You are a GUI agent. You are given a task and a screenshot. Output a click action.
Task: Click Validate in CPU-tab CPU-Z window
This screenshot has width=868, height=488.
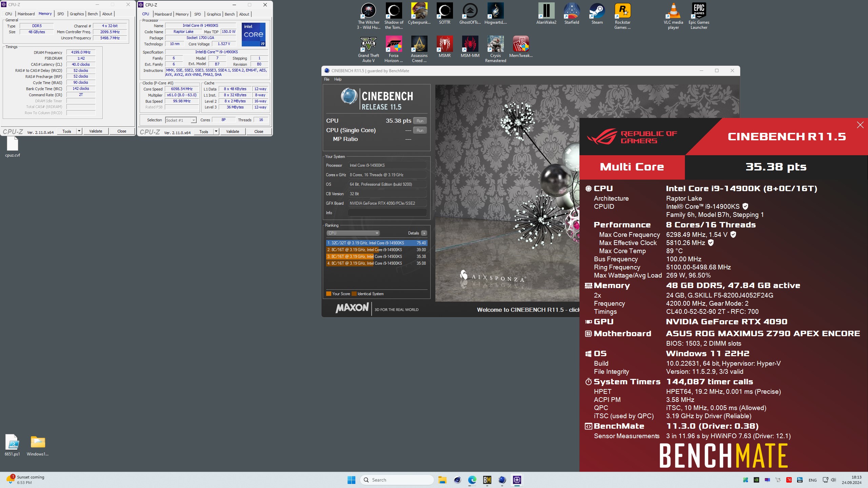tap(233, 131)
